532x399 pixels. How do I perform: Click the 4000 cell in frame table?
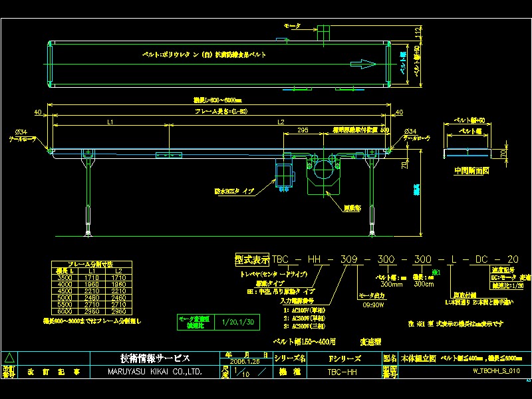click(65, 285)
